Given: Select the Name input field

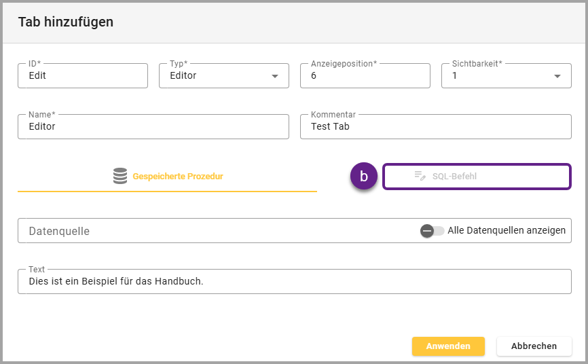Looking at the screenshot, I should point(153,126).
